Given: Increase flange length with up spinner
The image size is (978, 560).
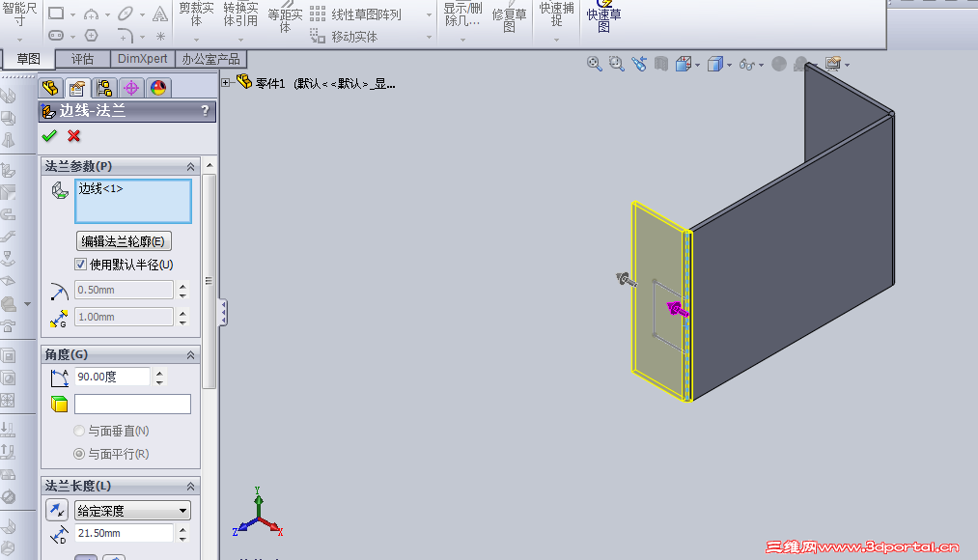Looking at the screenshot, I should [182, 529].
